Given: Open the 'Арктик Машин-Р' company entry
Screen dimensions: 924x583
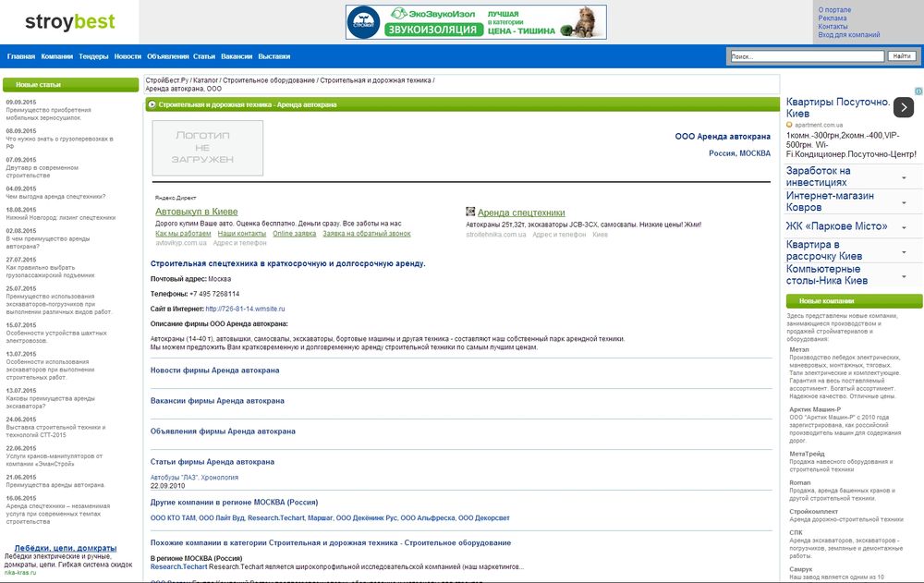Looking at the screenshot, I should [x=815, y=409].
